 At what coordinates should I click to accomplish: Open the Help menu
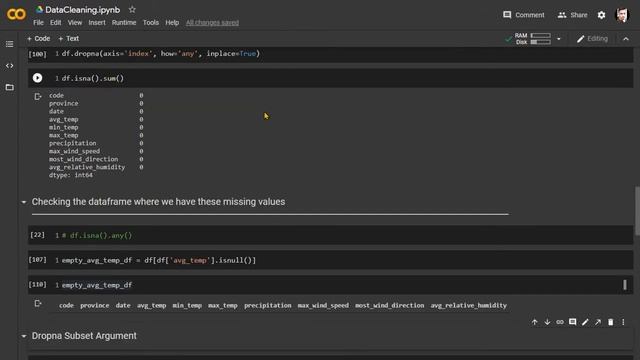coord(172,22)
